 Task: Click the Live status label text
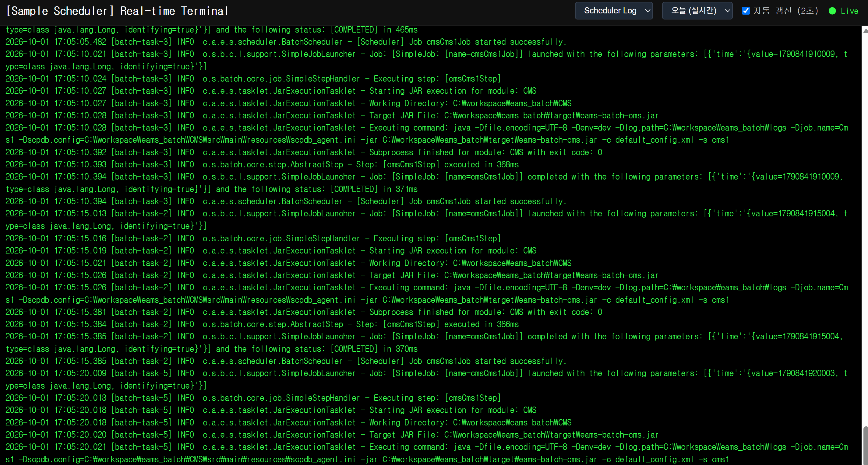(x=849, y=11)
